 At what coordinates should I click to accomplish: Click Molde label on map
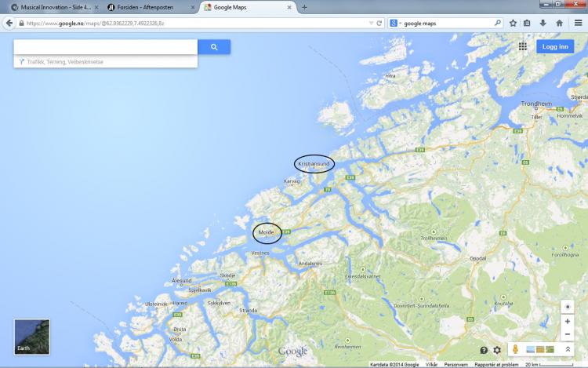coord(267,232)
